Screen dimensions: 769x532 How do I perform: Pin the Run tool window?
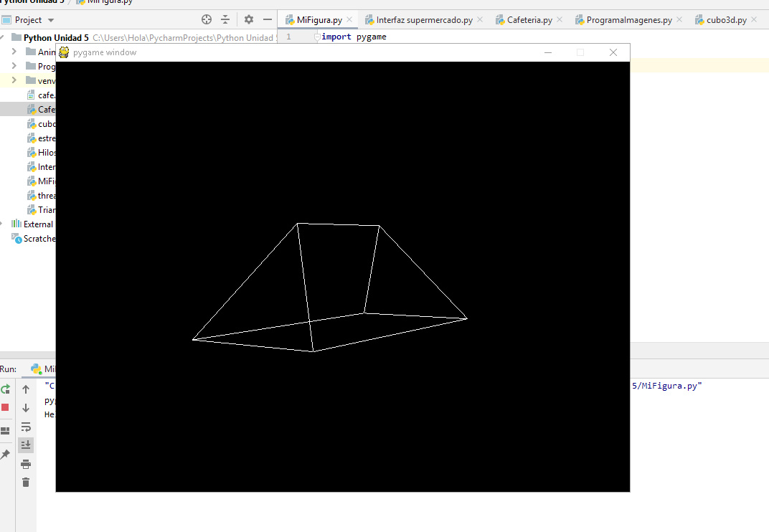coord(6,453)
